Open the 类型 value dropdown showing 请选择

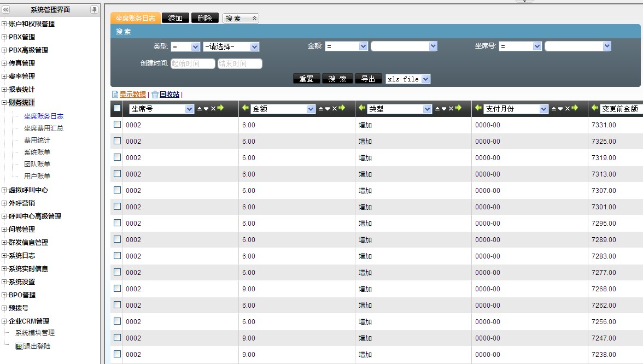[231, 47]
